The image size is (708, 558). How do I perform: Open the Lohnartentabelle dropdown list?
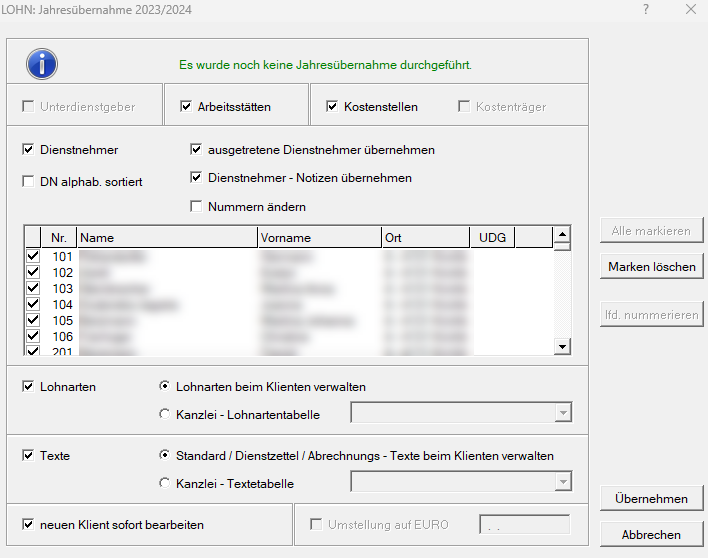563,413
